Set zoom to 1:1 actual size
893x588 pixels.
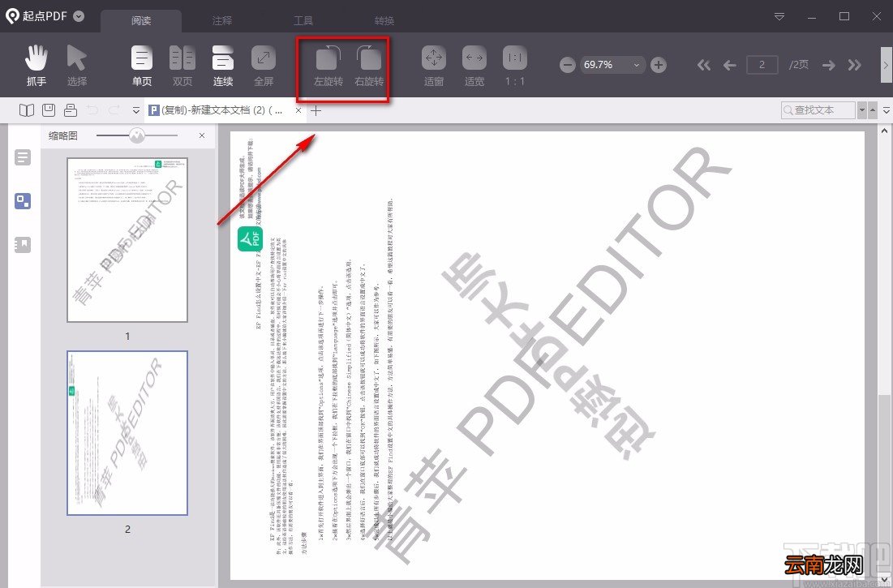[515, 66]
